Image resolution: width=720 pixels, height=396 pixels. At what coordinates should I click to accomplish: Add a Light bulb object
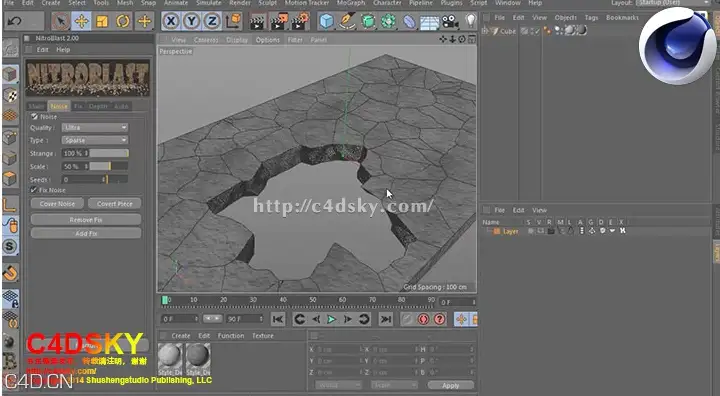coord(470,21)
